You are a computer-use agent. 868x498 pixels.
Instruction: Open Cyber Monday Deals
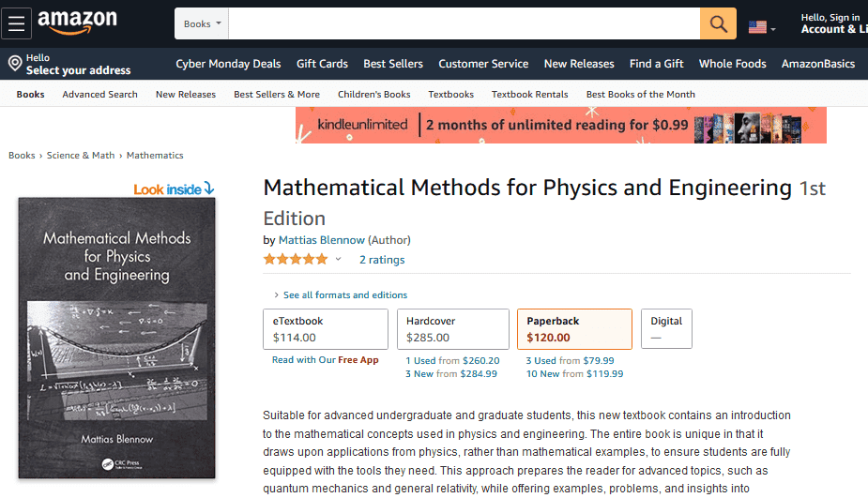[228, 64]
